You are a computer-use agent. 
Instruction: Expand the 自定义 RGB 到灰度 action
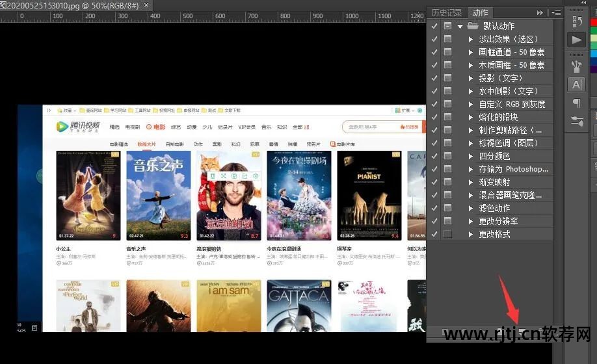pos(471,104)
